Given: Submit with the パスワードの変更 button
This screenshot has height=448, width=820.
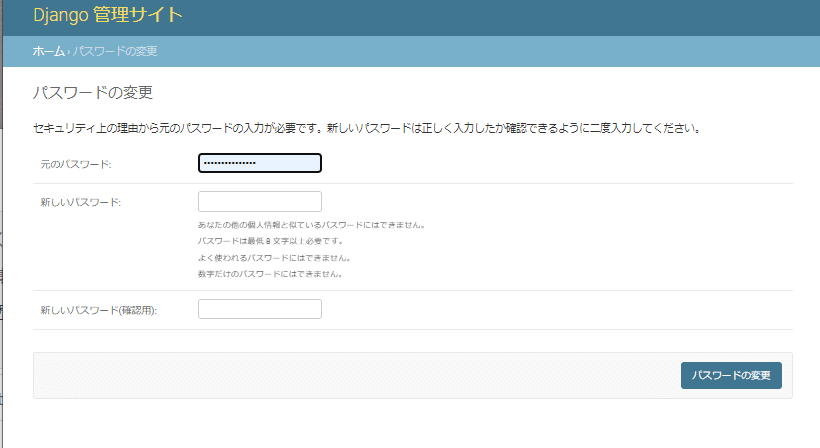Looking at the screenshot, I should [731, 375].
